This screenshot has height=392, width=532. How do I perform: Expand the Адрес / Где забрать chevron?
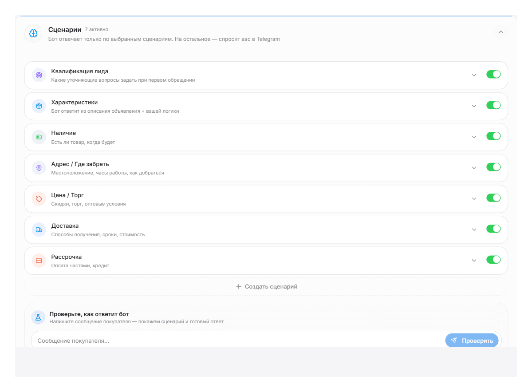(x=474, y=168)
